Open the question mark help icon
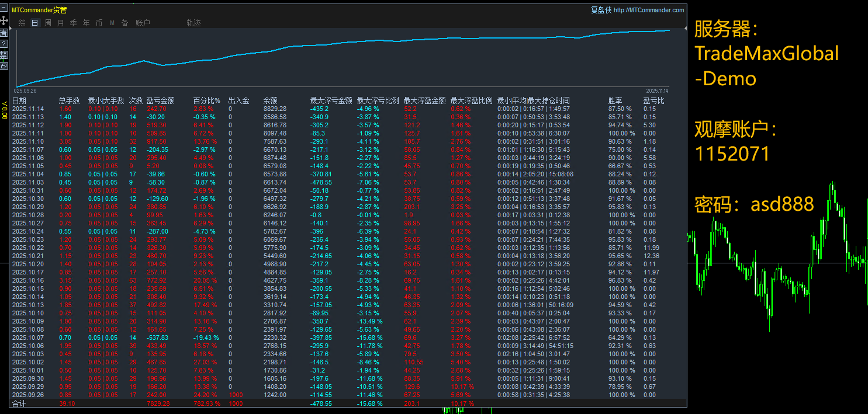The height and width of the screenshot is (414, 868). click(x=4, y=42)
